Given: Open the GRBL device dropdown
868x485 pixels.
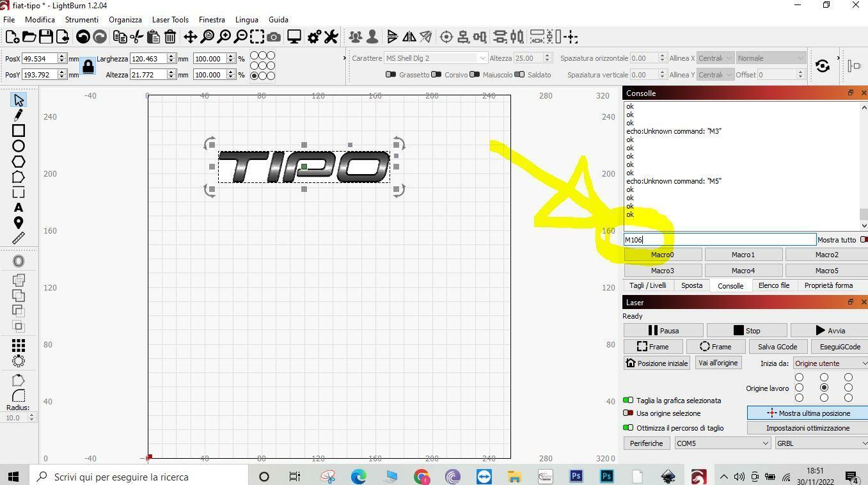Looking at the screenshot, I should pyautogui.click(x=821, y=443).
